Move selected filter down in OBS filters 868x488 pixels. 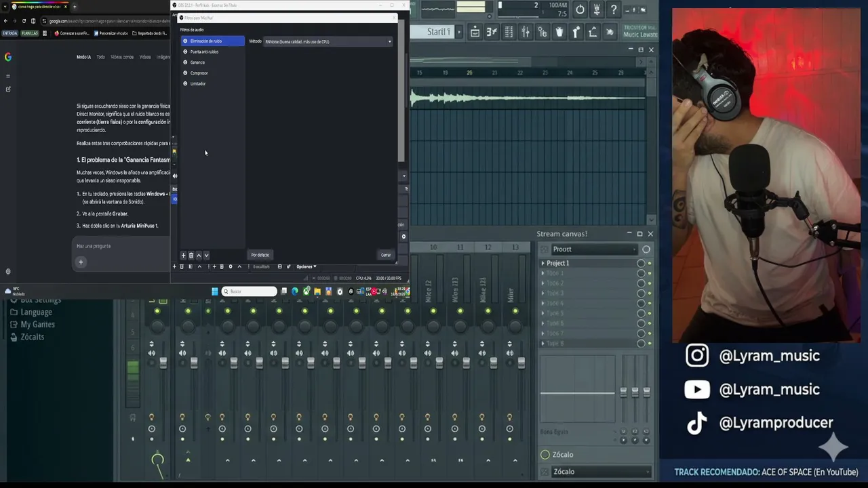click(x=206, y=256)
